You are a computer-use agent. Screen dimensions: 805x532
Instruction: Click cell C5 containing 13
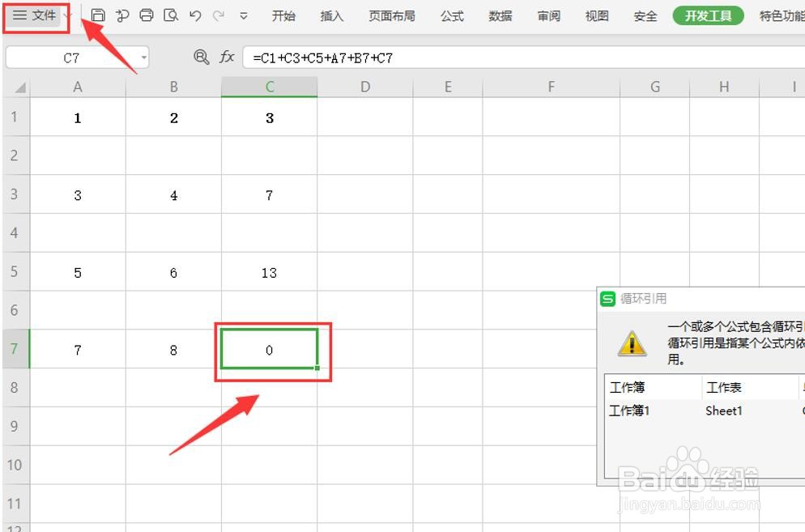270,271
